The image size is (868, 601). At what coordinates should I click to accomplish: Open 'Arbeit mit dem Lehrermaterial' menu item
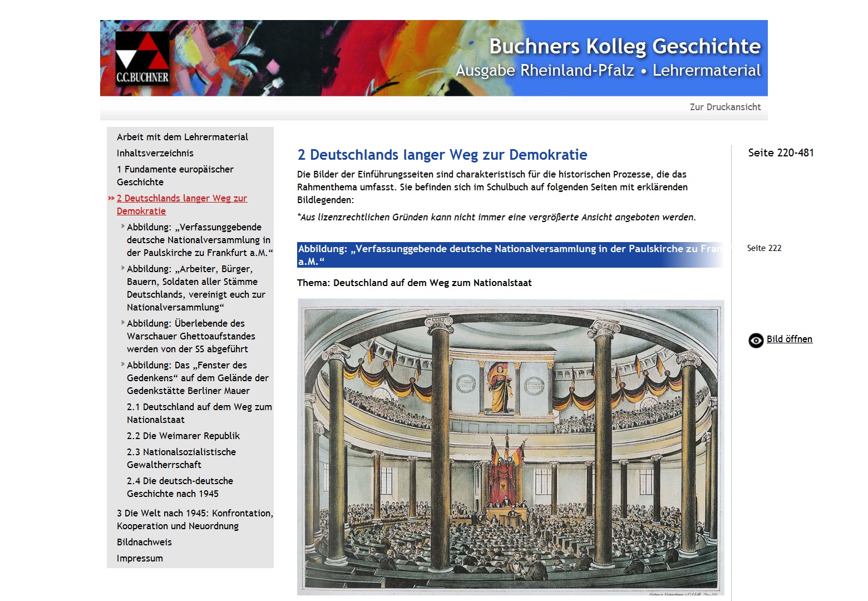[x=182, y=137]
